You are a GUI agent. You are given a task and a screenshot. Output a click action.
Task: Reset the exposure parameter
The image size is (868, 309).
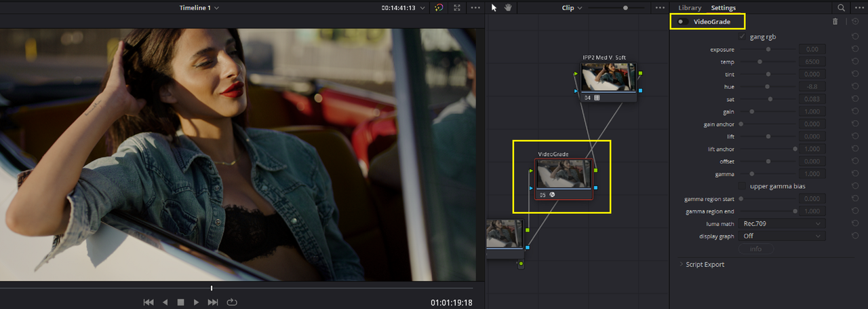(x=855, y=49)
